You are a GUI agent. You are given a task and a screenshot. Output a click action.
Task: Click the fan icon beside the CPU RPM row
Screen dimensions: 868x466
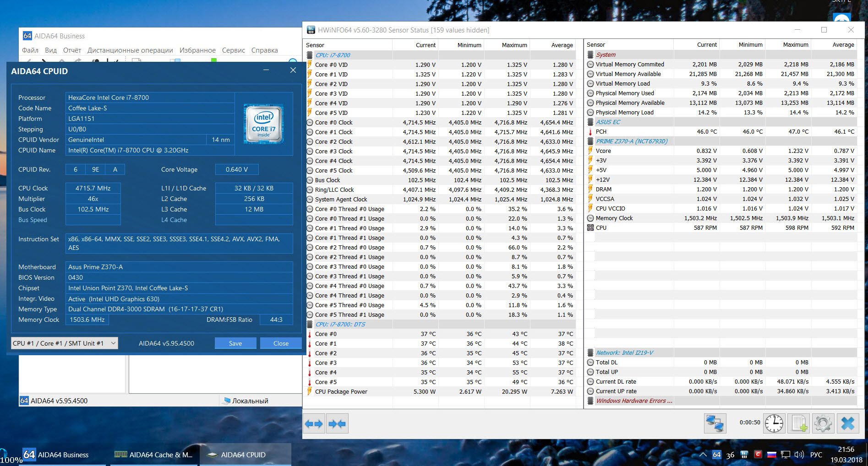click(590, 228)
